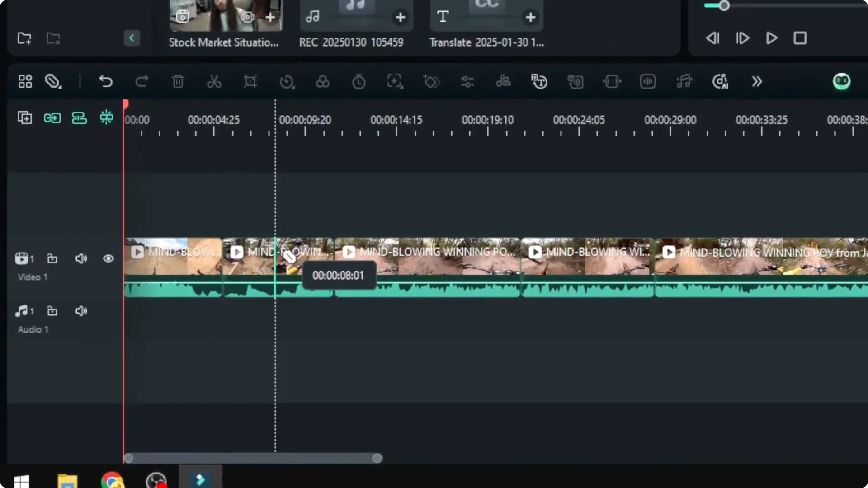
Task: Click the Undo icon in the toolbar
Action: [106, 82]
